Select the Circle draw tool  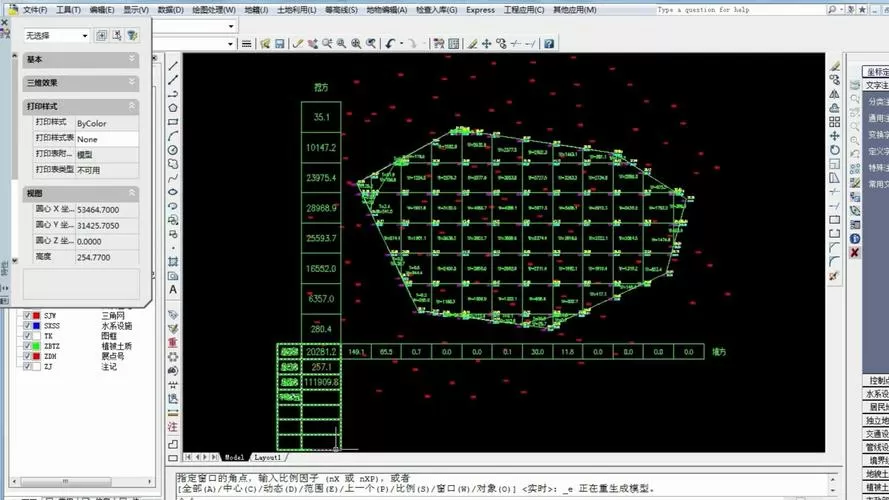point(173,150)
